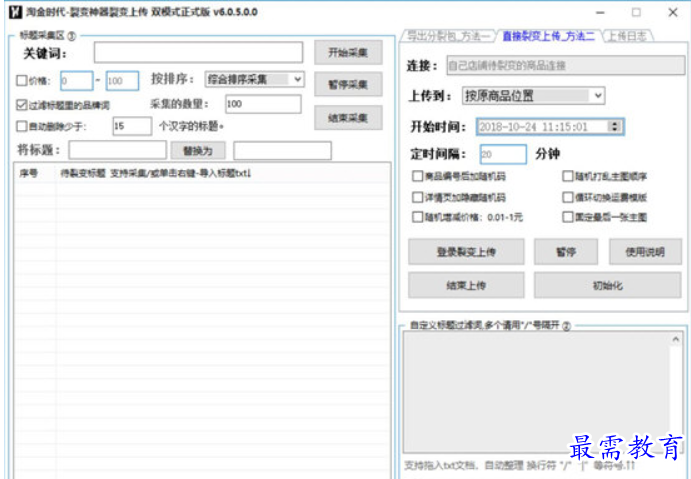Click the keyword (关键词) input field
Image resolution: width=691 pixels, height=479 pixels.
(x=198, y=52)
